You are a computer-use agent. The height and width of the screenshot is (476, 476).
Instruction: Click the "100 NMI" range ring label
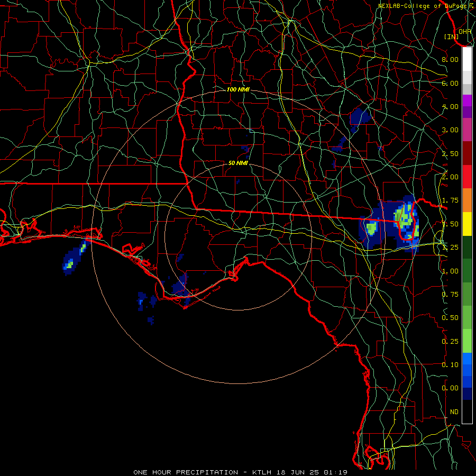coord(238,89)
